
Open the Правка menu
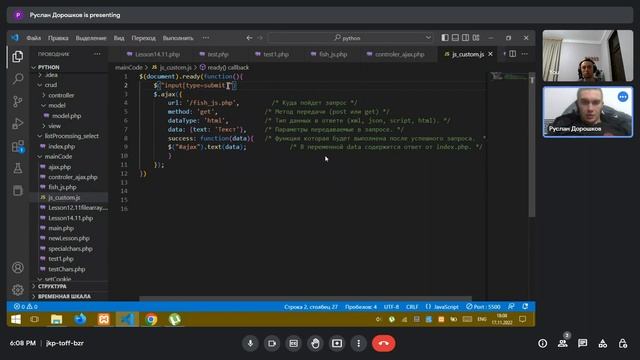58,38
